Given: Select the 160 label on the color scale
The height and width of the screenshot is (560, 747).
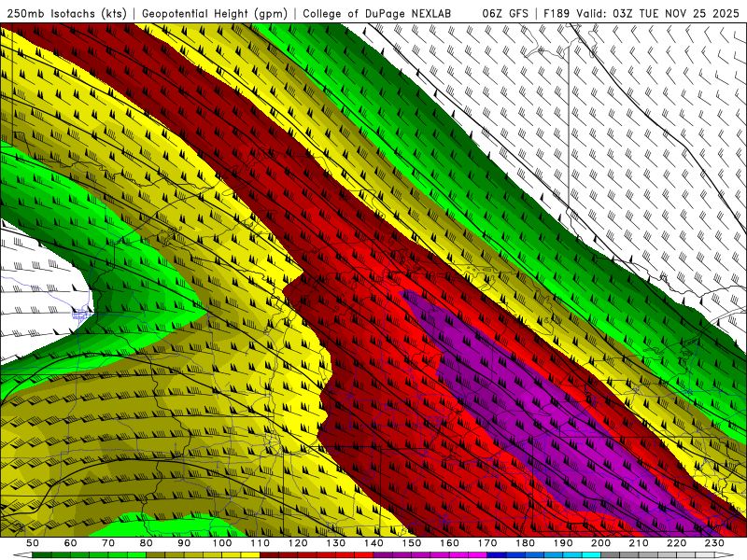Looking at the screenshot, I should pyautogui.click(x=449, y=543).
